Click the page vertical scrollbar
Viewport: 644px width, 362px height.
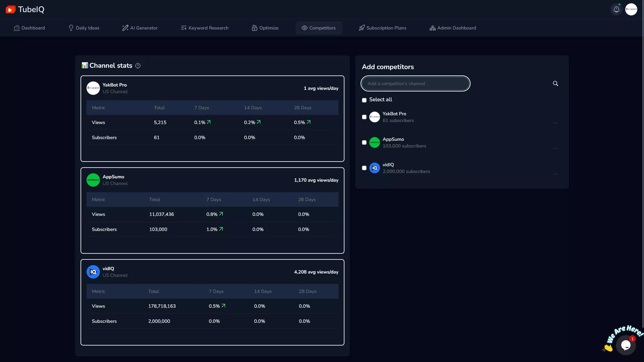point(642,168)
